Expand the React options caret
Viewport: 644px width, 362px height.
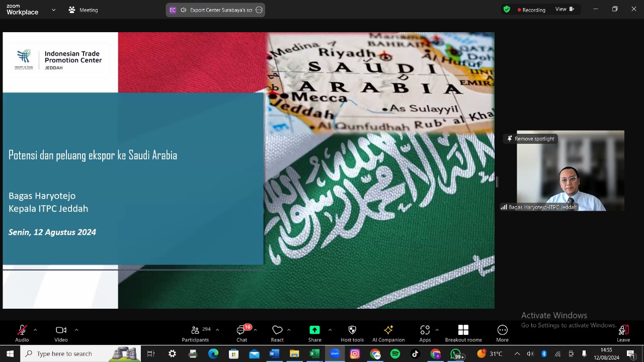pos(289,330)
